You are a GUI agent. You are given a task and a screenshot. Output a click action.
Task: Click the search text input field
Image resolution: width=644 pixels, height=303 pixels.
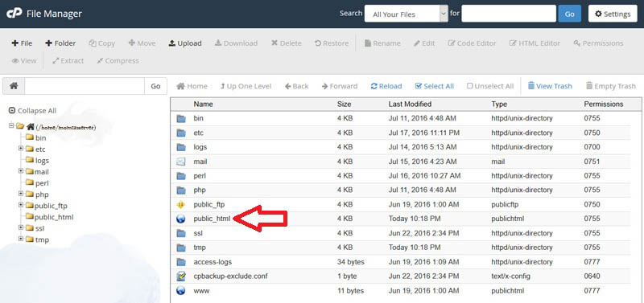click(509, 14)
